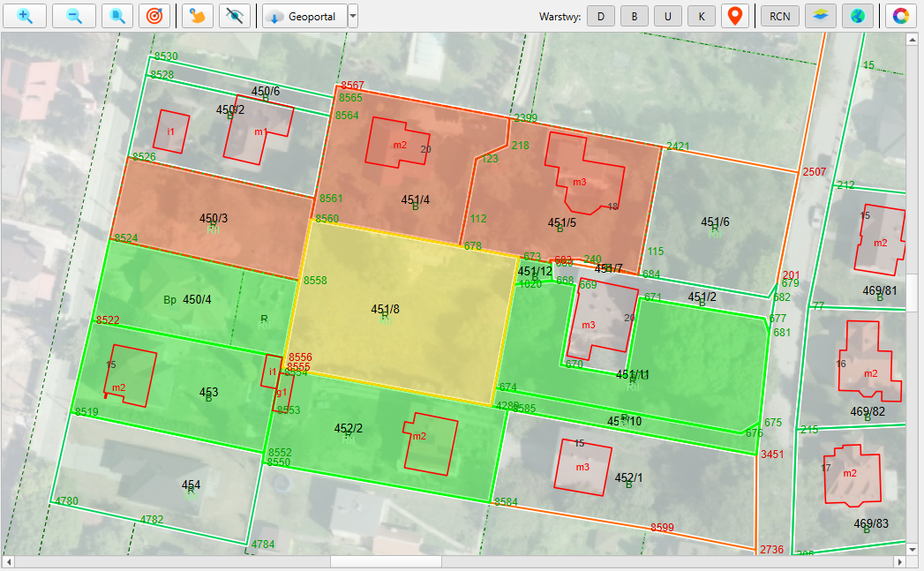Viewport: 924px width, 571px height.
Task: Click parcel label 469/81
Action: click(880, 290)
